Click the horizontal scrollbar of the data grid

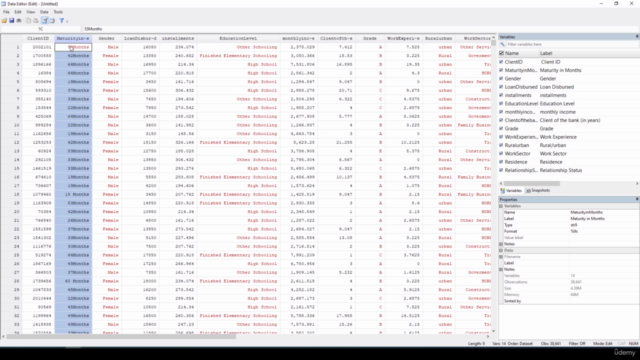pos(122,337)
